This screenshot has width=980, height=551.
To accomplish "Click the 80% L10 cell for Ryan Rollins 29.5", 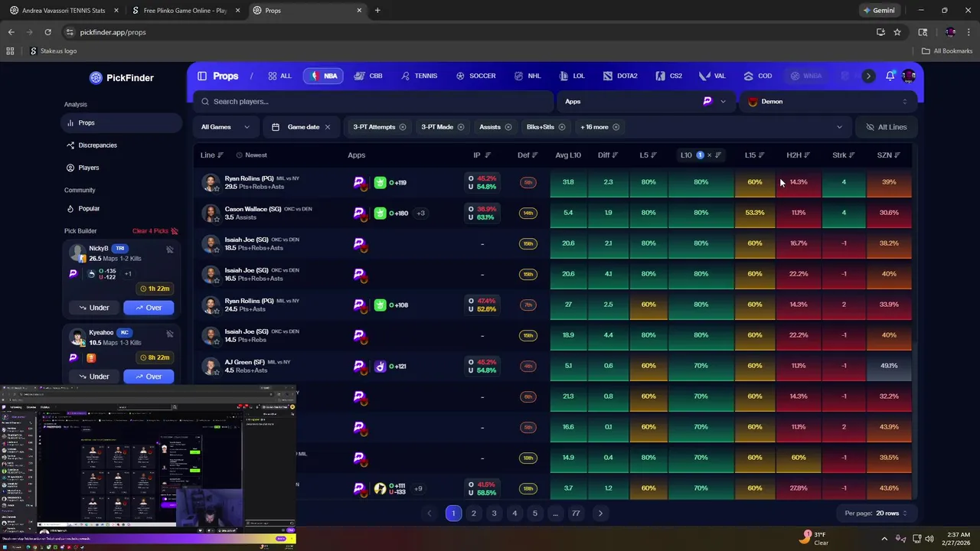I will click(x=701, y=182).
